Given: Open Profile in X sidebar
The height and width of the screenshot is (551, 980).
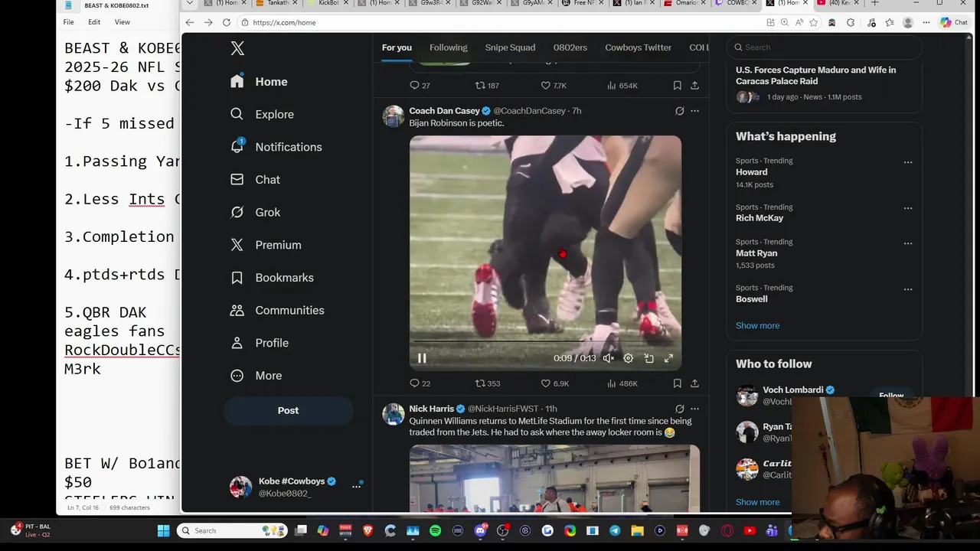Looking at the screenshot, I should [x=260, y=343].
